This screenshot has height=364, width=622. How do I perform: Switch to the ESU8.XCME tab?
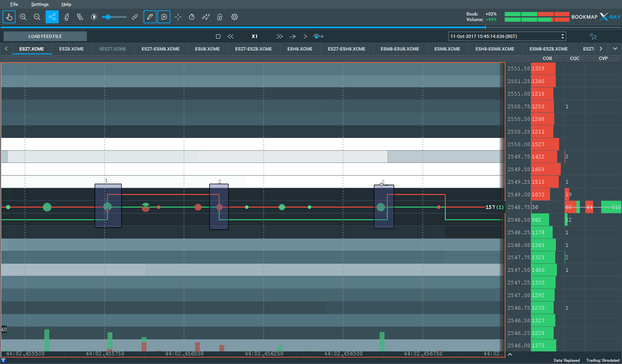[207, 49]
